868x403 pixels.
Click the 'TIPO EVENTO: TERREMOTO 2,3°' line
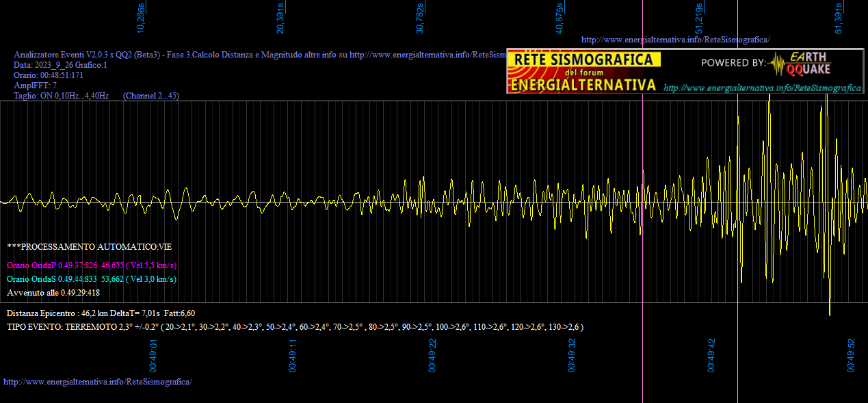(295, 327)
